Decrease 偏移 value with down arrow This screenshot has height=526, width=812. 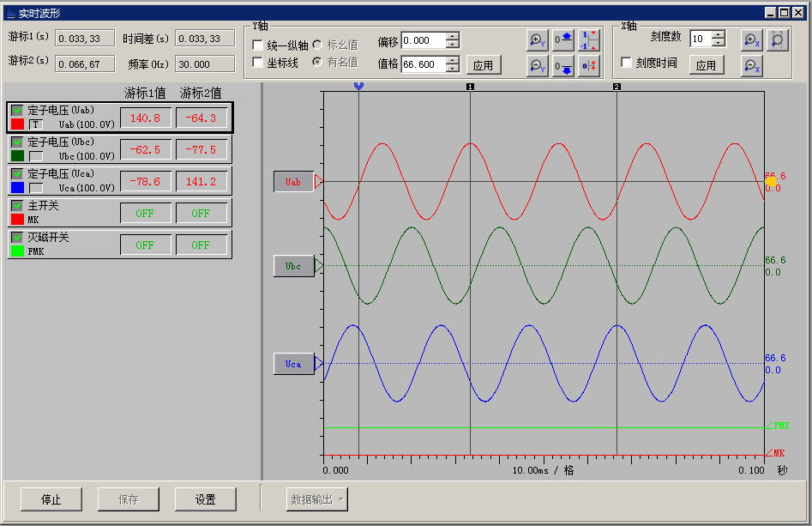tap(453, 45)
